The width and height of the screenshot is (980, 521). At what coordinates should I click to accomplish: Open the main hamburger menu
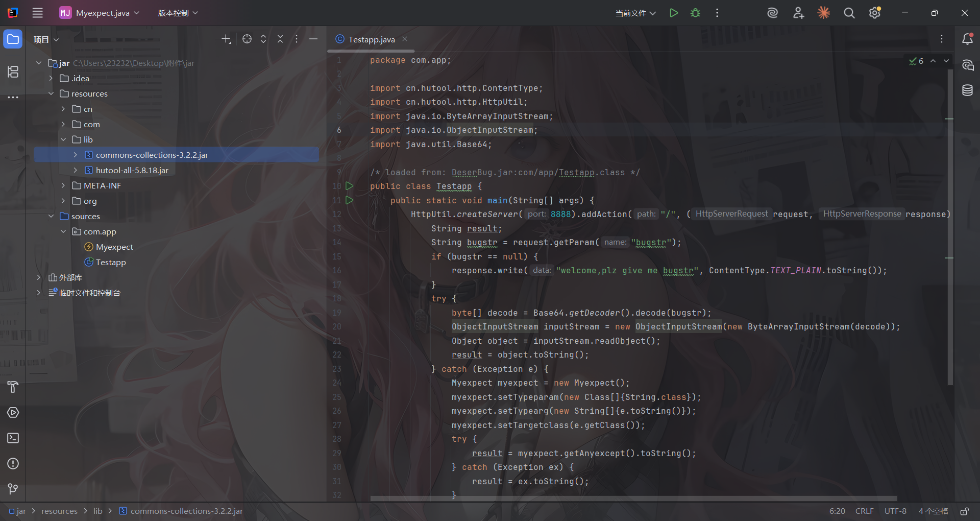pyautogui.click(x=38, y=13)
